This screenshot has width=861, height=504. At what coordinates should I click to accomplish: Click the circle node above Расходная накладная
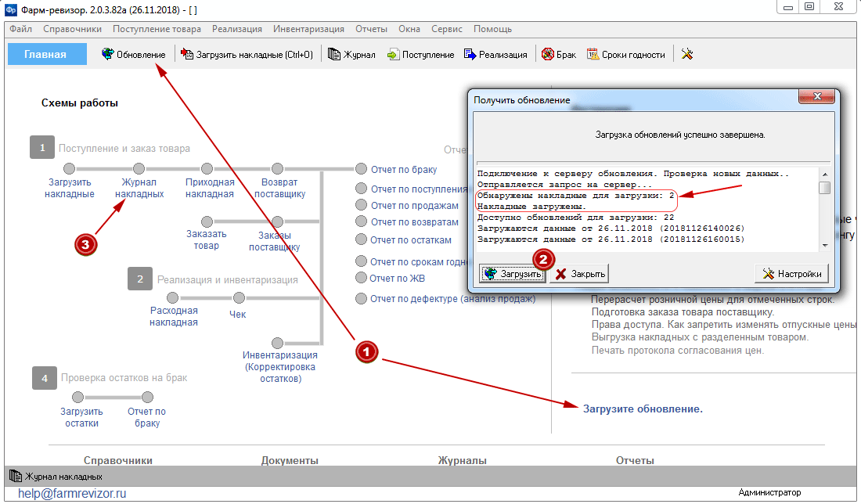(x=172, y=297)
